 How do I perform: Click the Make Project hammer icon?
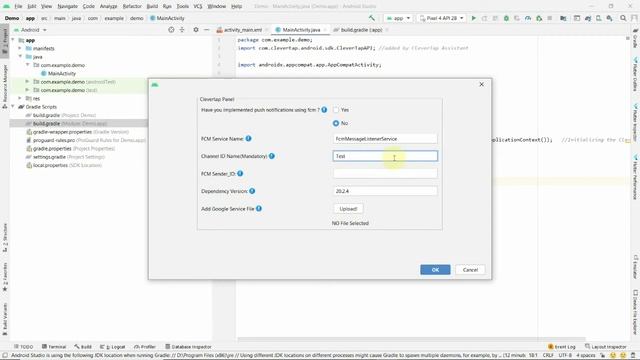point(371,18)
